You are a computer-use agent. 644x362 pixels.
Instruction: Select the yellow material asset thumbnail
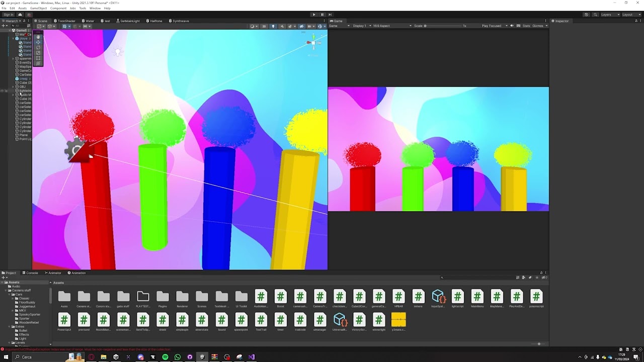tap(398, 322)
